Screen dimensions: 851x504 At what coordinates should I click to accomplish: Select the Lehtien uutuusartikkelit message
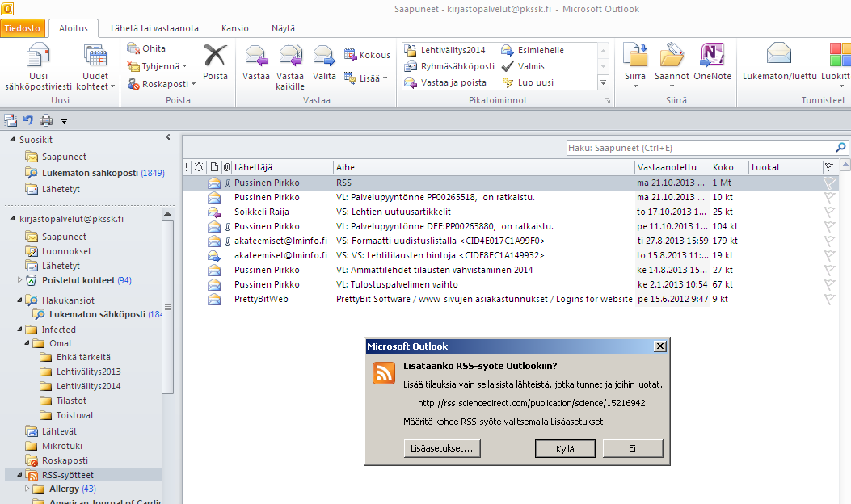(x=510, y=212)
